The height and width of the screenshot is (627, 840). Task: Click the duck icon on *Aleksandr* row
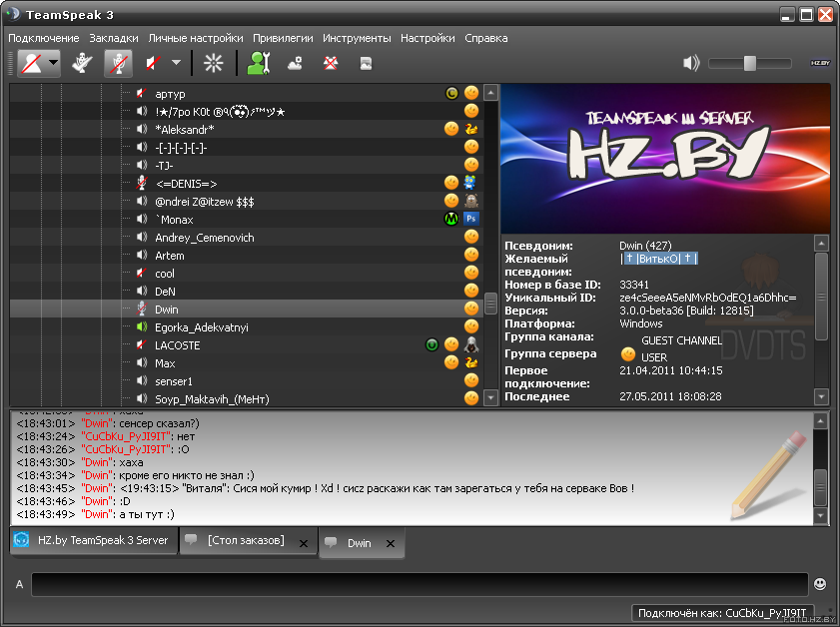tap(471, 129)
